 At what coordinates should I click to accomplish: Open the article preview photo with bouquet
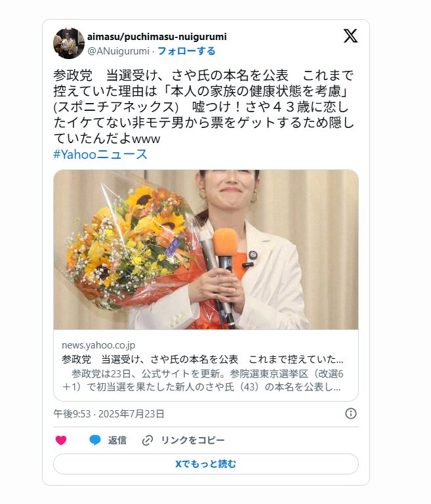tap(206, 249)
